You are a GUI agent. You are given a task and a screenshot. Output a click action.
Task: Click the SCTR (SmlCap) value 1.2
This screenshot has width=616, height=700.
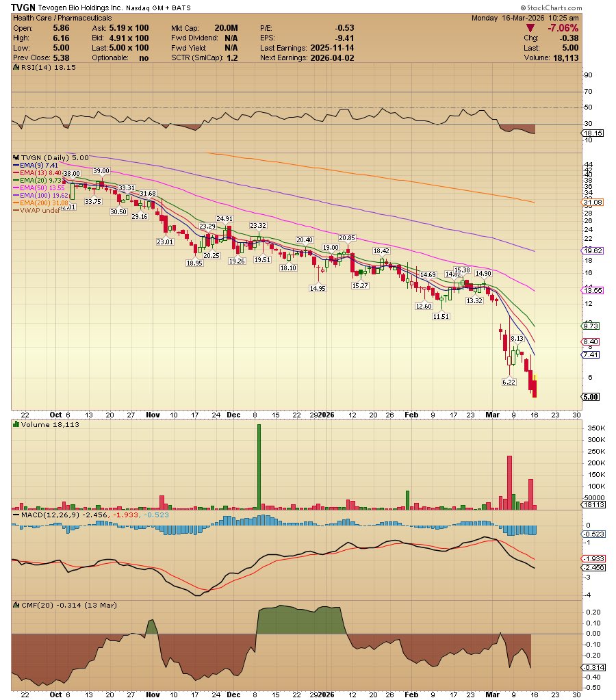pyautogui.click(x=232, y=57)
